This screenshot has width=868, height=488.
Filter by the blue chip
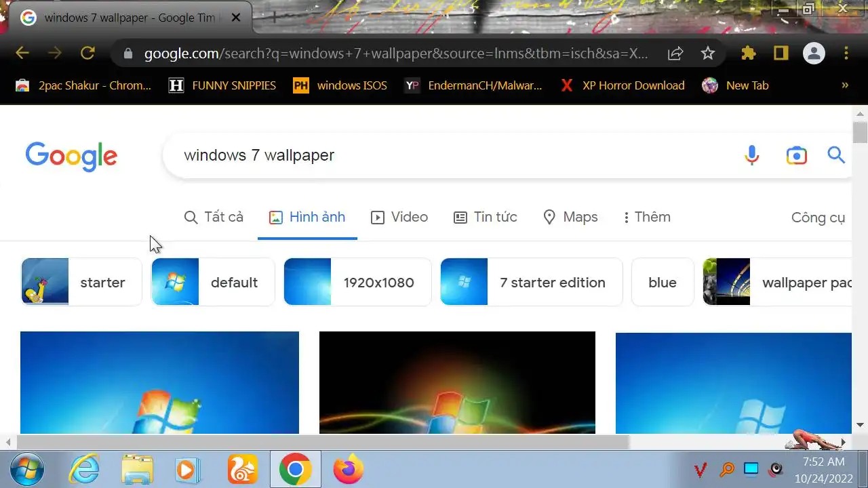coord(663,282)
